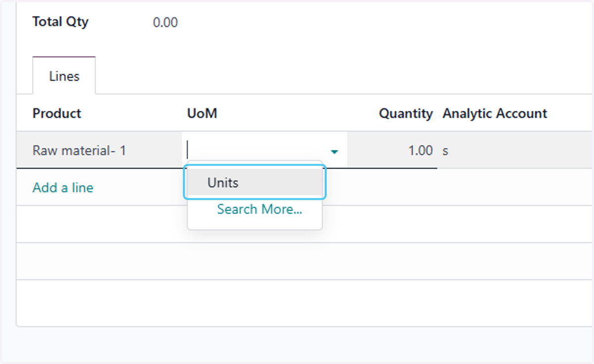
Task: Click the Quantity column header
Action: [406, 113]
